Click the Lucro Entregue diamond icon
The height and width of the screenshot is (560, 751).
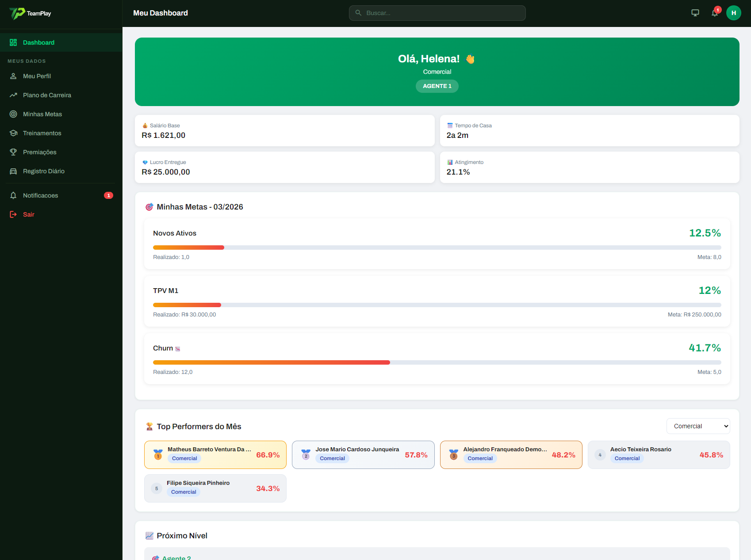pos(145,162)
